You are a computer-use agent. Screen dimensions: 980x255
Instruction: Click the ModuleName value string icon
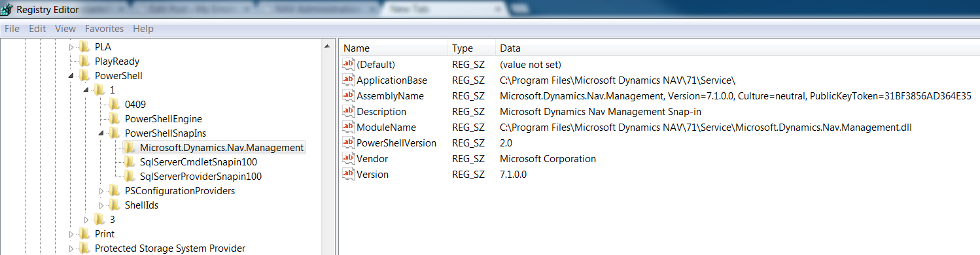click(x=349, y=127)
